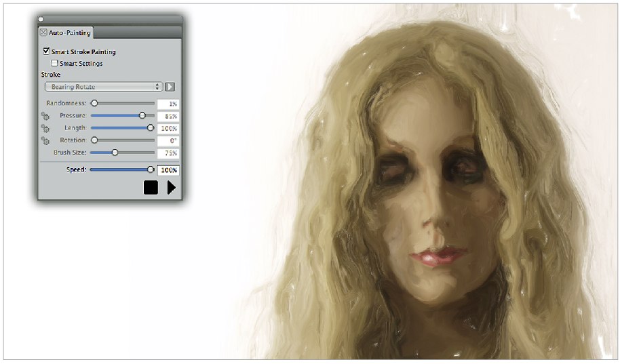Click the Pressure expression gear icon
620x364 pixels.
(x=45, y=116)
